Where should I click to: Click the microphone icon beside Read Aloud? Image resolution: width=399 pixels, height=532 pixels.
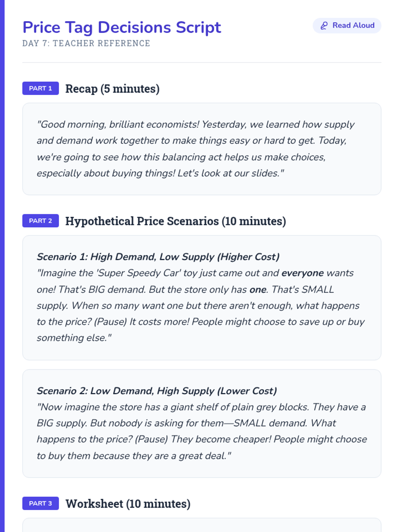point(324,26)
